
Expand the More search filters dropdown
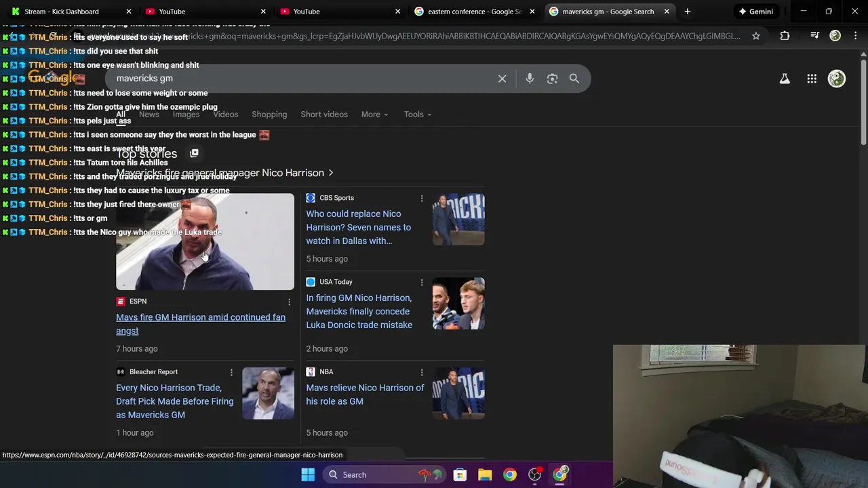click(x=374, y=115)
